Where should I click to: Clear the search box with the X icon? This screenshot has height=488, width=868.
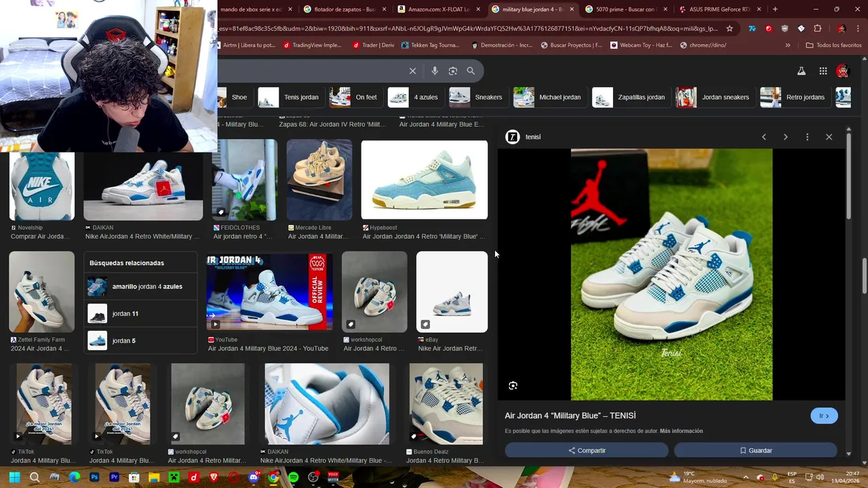[x=412, y=70]
